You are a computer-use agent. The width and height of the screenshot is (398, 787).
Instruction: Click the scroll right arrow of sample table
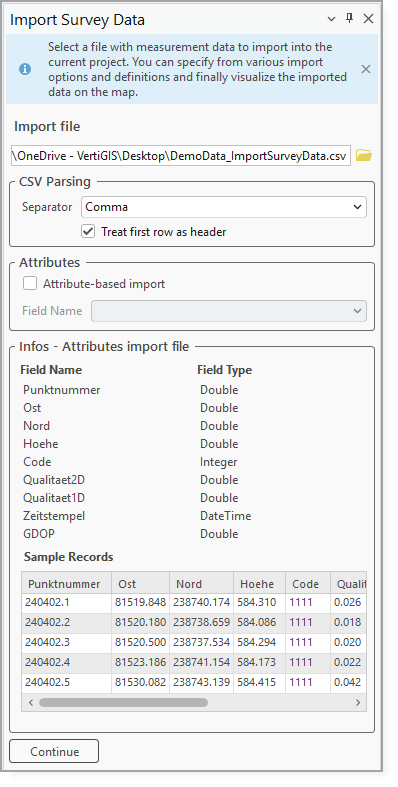358,702
